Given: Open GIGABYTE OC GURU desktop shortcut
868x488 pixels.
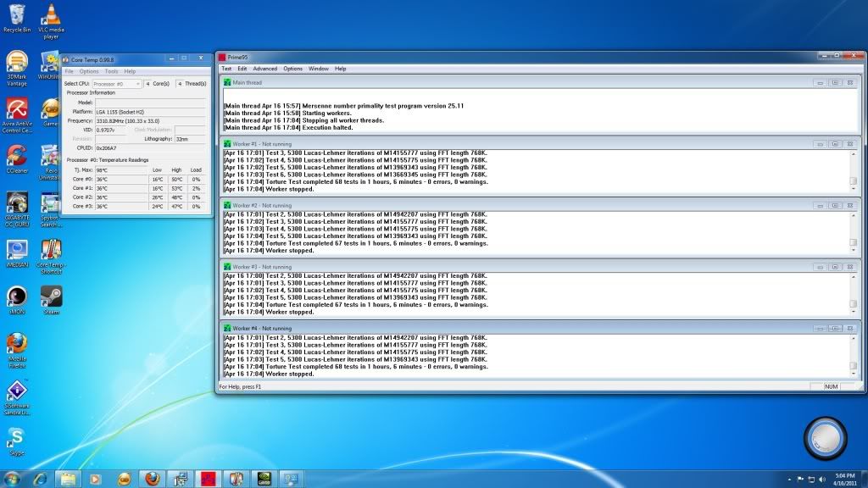Looking at the screenshot, I should (x=17, y=209).
